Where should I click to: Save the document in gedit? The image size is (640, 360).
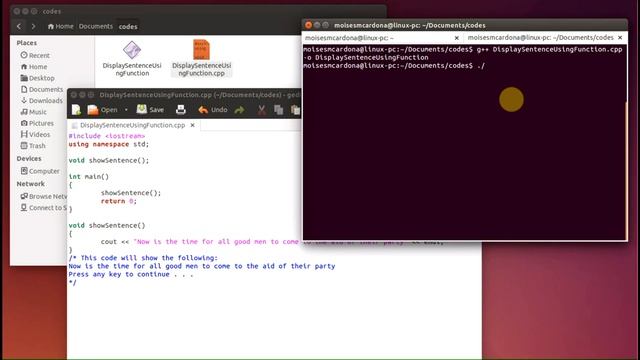coord(150,109)
